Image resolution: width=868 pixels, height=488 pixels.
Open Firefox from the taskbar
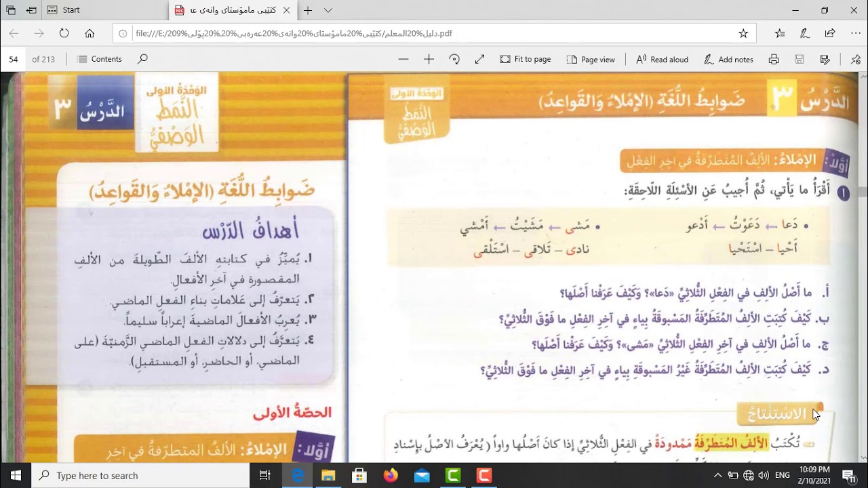coord(391,475)
